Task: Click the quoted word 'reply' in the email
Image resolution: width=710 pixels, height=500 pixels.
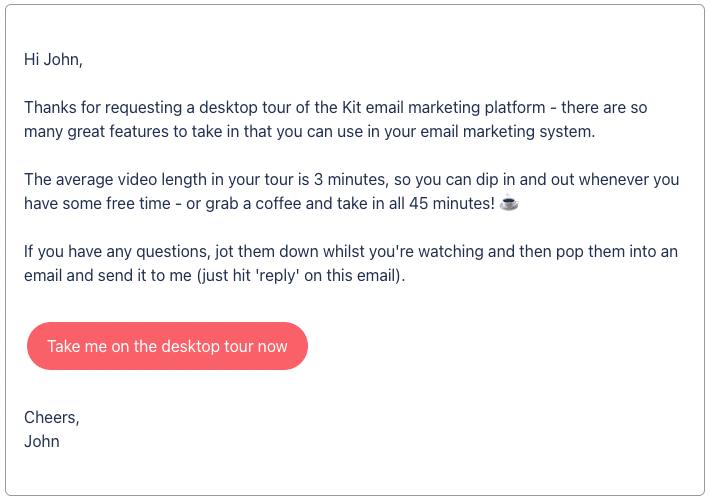Action: coord(278,275)
